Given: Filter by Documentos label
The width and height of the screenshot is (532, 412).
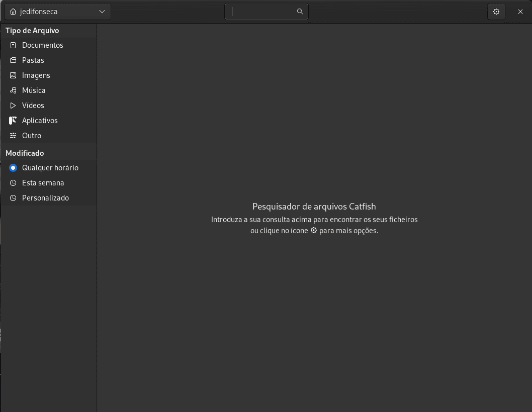Looking at the screenshot, I should pyautogui.click(x=42, y=45).
